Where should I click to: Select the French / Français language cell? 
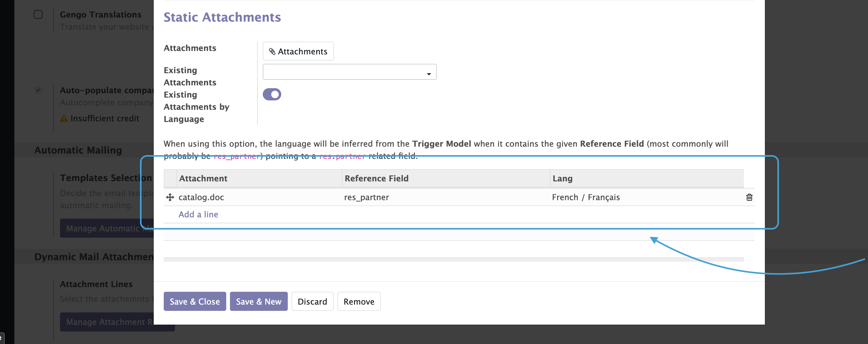pyautogui.click(x=586, y=197)
